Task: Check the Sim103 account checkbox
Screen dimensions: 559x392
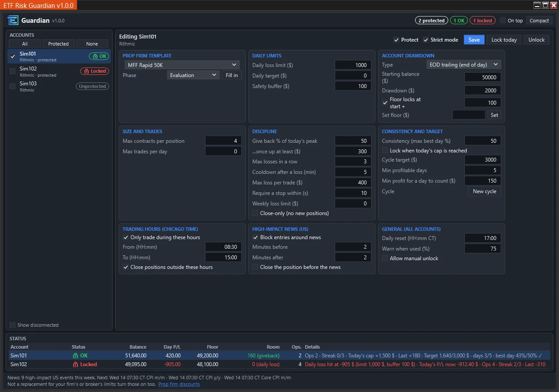Action: (x=13, y=86)
